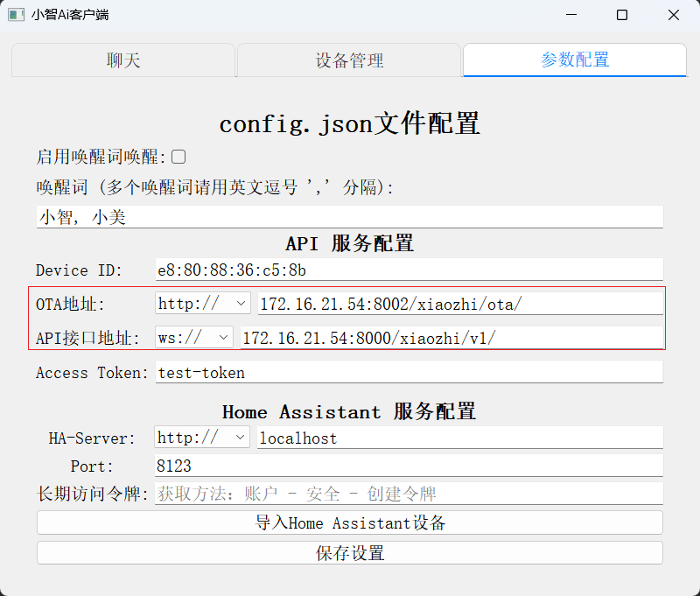Expand the API接口地址 ws:// dropdown

pos(193,338)
